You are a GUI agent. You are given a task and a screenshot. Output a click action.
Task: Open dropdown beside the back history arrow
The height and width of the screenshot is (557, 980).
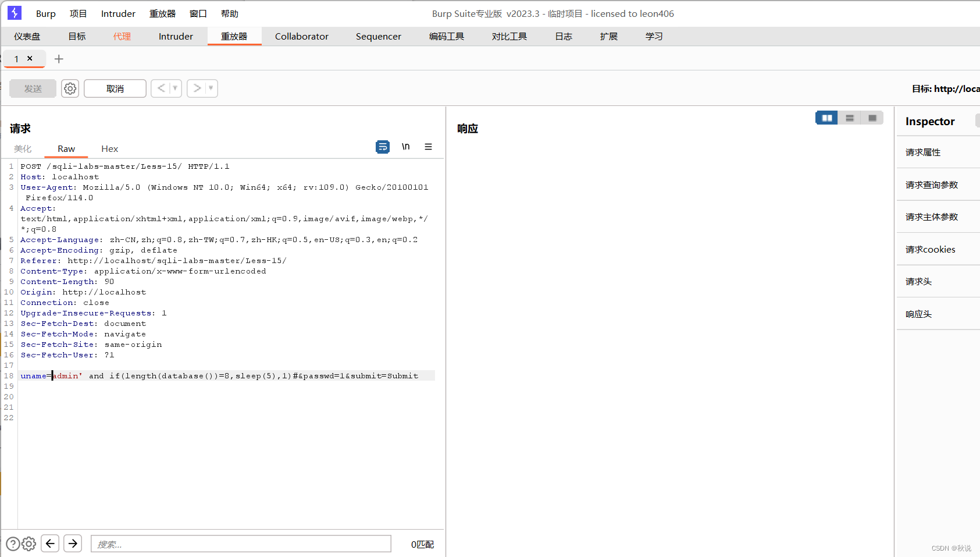coord(175,88)
